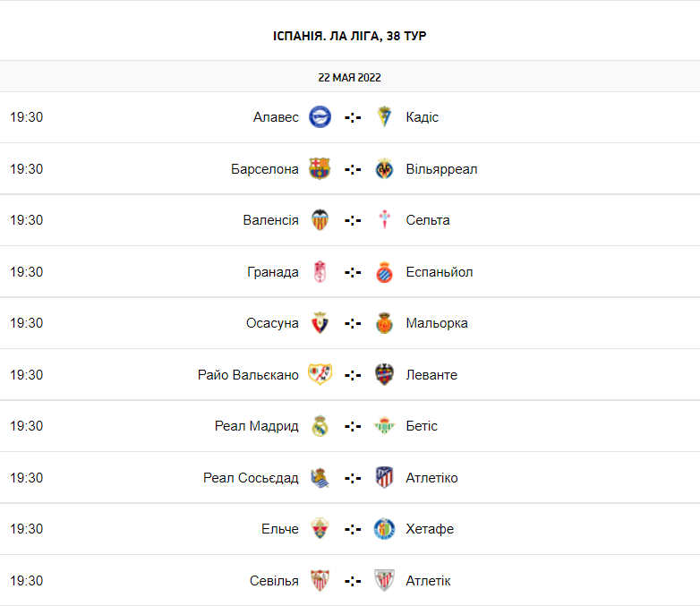Click the Espanyol club crest icon
This screenshot has width=700, height=606.
(x=385, y=272)
